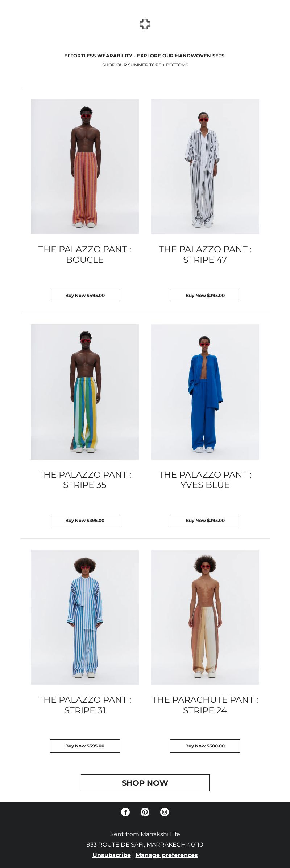Click Buy Now $495.00 for Boucle pant
The width and height of the screenshot is (290, 868).
pos(85,296)
